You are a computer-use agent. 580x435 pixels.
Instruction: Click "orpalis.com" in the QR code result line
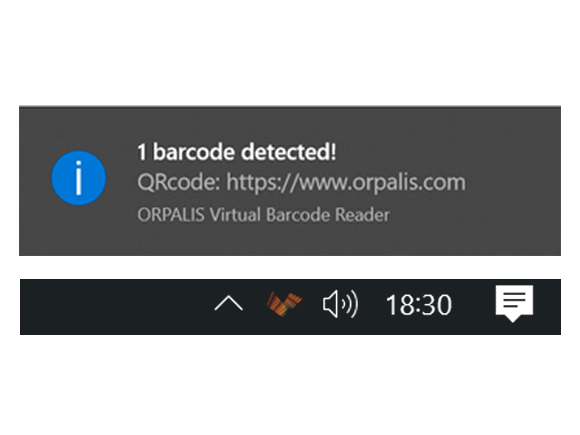click(x=409, y=182)
